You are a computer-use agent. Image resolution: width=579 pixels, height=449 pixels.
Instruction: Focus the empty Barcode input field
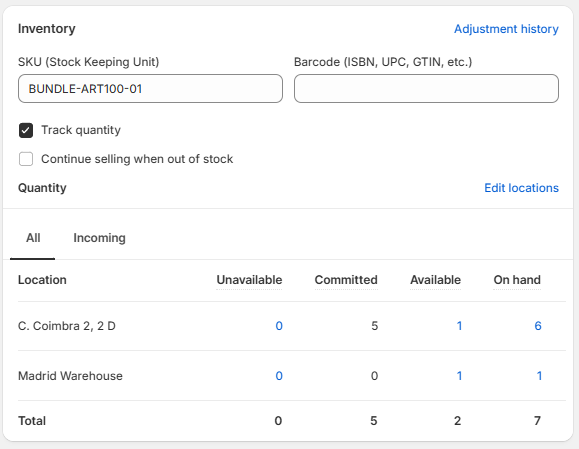tap(426, 89)
